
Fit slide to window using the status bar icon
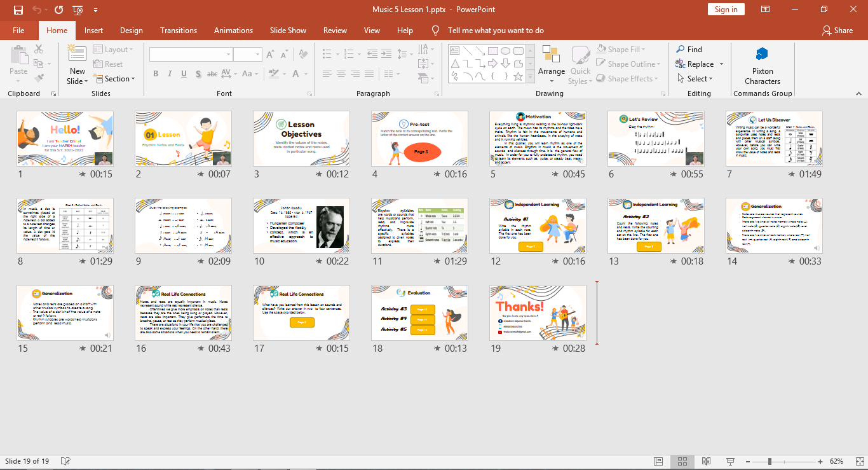tap(855, 461)
